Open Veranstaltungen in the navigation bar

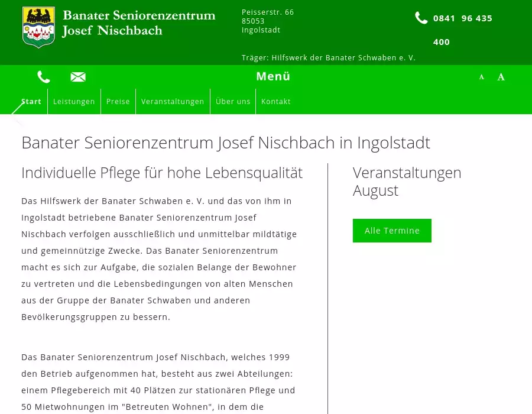tap(173, 101)
